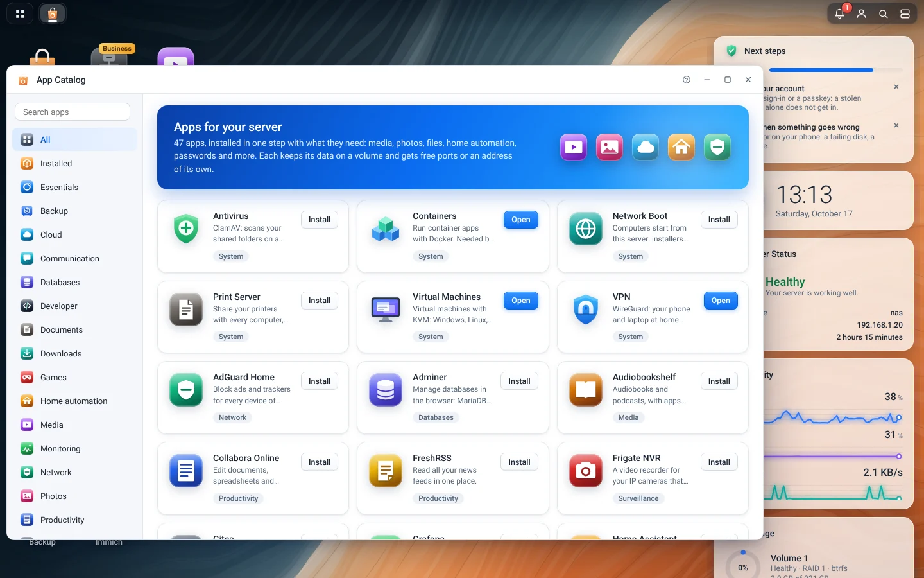The width and height of the screenshot is (924, 578).
Task: Install Network Boot
Action: point(719,220)
